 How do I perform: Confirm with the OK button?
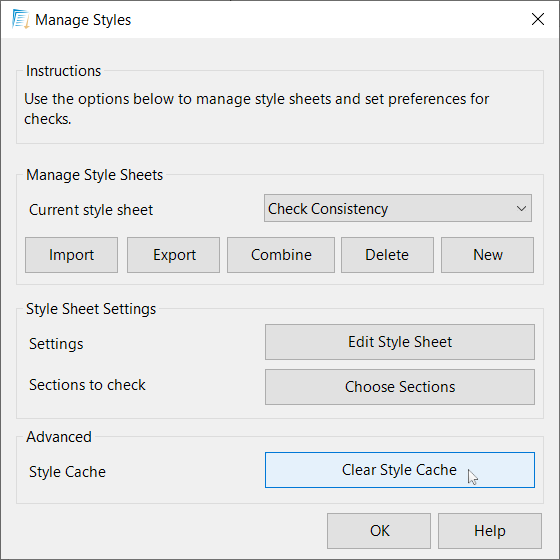(x=379, y=531)
